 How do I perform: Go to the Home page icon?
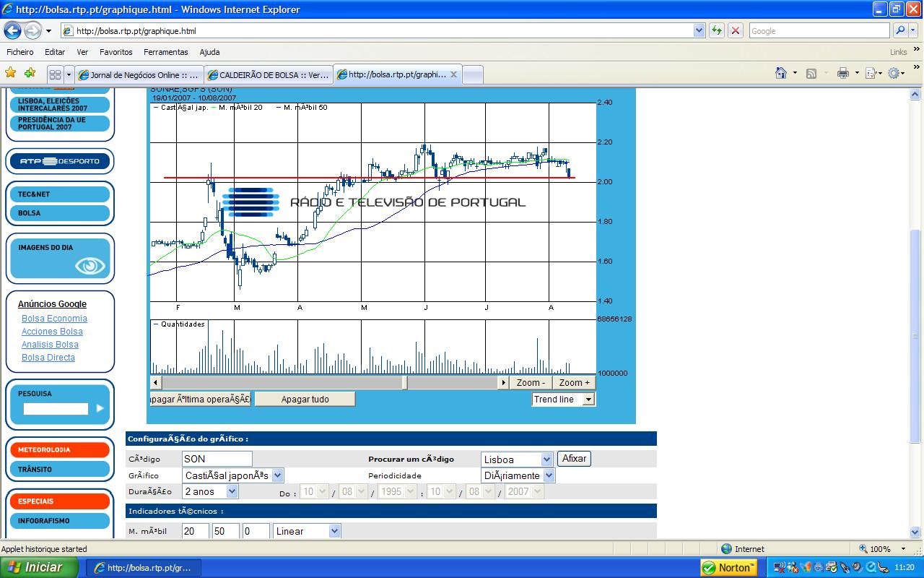pos(780,73)
